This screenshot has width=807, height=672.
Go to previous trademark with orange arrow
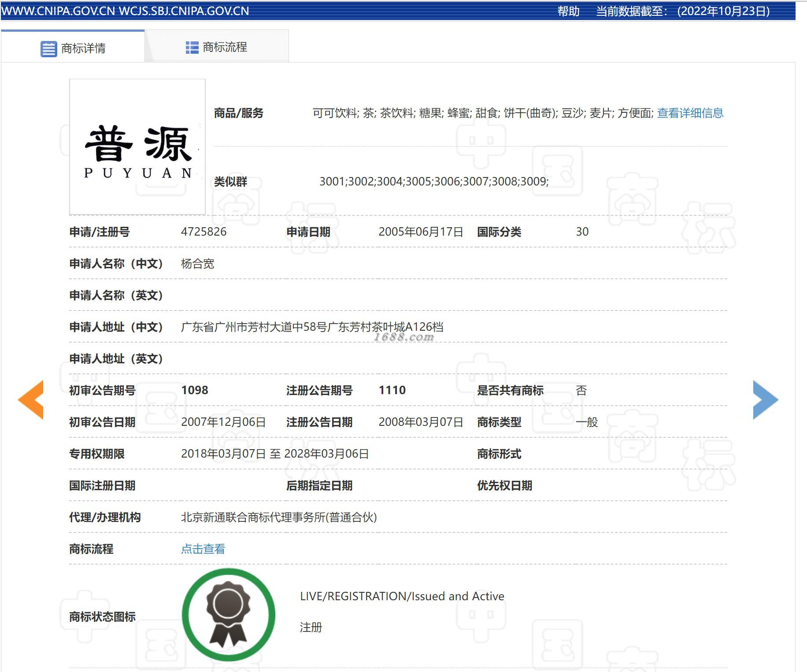click(x=31, y=399)
